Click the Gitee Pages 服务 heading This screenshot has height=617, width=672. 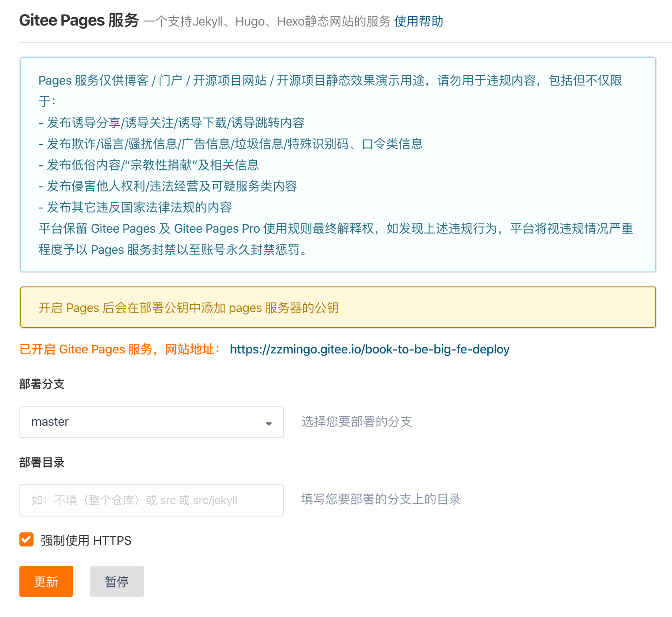[79, 21]
